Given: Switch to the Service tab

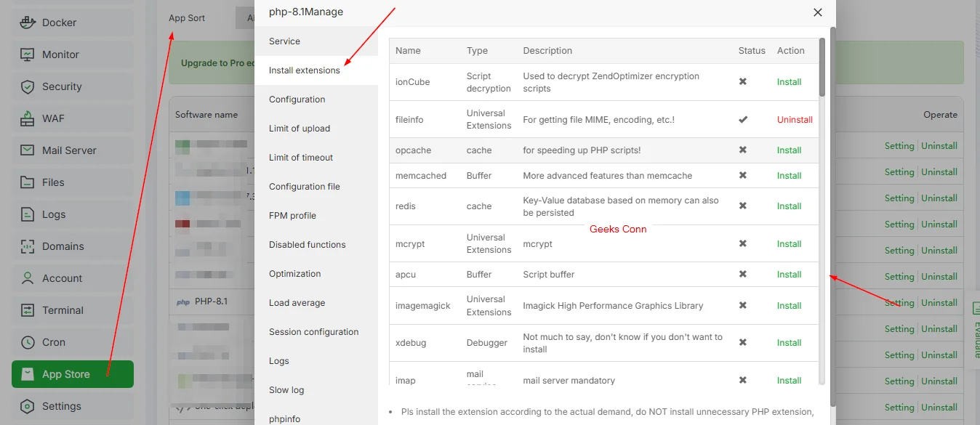Looking at the screenshot, I should pos(286,41).
